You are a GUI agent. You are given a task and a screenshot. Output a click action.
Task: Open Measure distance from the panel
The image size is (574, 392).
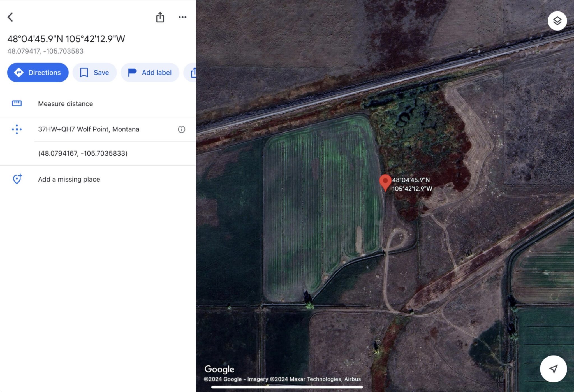tap(65, 103)
